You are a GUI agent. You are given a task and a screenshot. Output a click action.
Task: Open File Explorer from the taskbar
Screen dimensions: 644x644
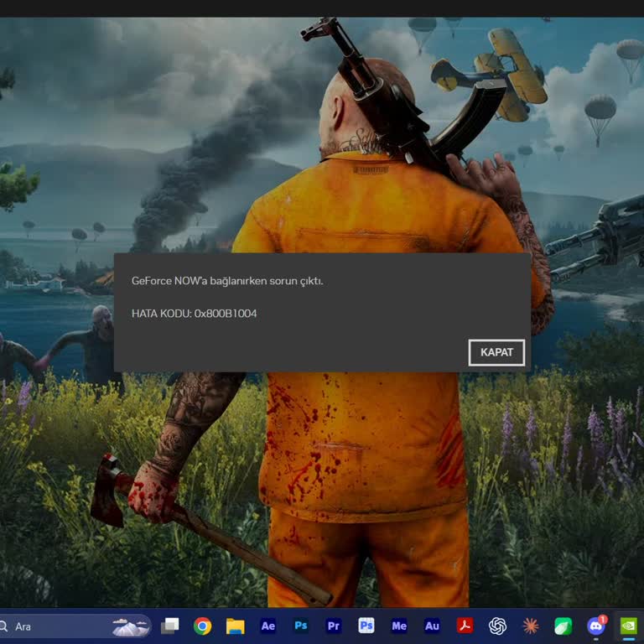click(x=235, y=626)
